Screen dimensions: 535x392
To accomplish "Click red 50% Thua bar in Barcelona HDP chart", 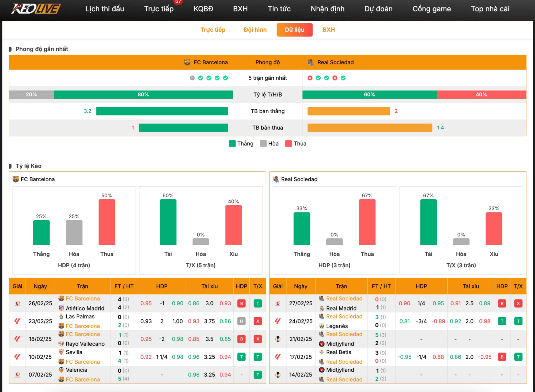I will [107, 222].
